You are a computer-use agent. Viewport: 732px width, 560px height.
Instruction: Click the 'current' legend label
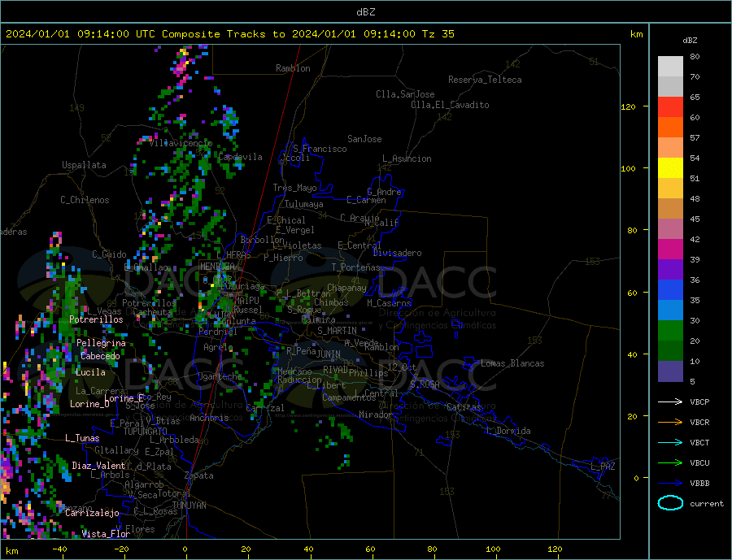coord(707,504)
